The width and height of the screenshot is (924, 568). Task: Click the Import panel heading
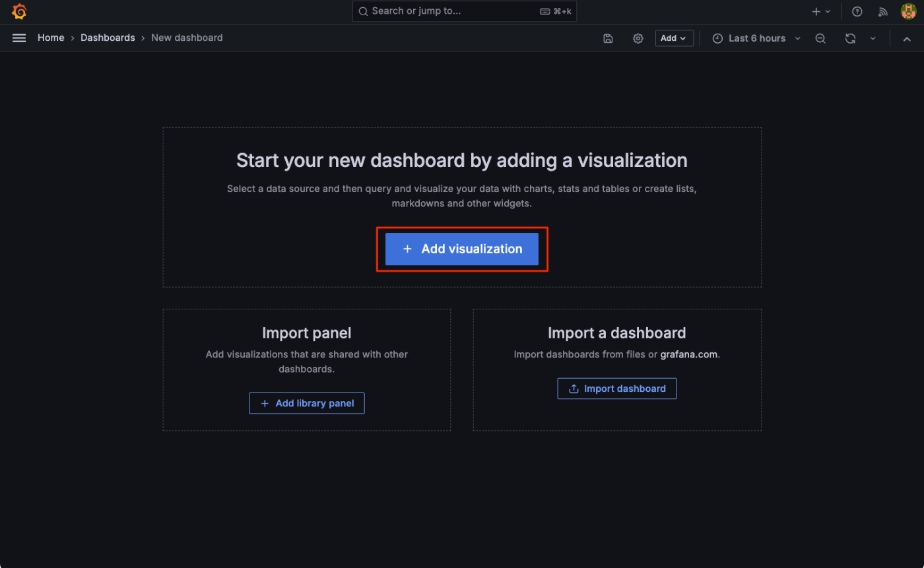[307, 333]
